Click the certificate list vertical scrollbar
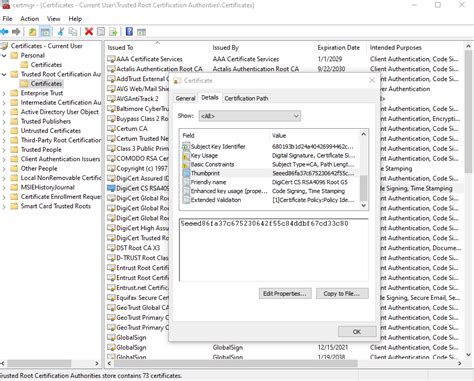The image size is (474, 381). click(468, 200)
